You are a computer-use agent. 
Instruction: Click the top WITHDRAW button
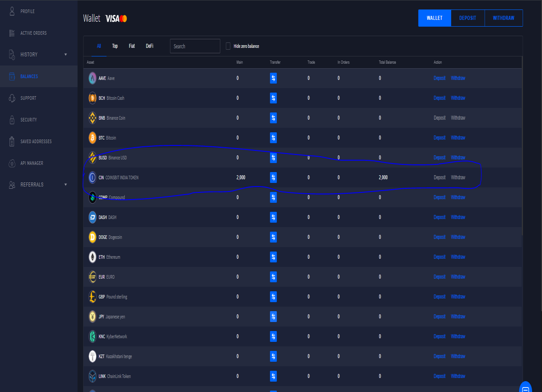[504, 18]
